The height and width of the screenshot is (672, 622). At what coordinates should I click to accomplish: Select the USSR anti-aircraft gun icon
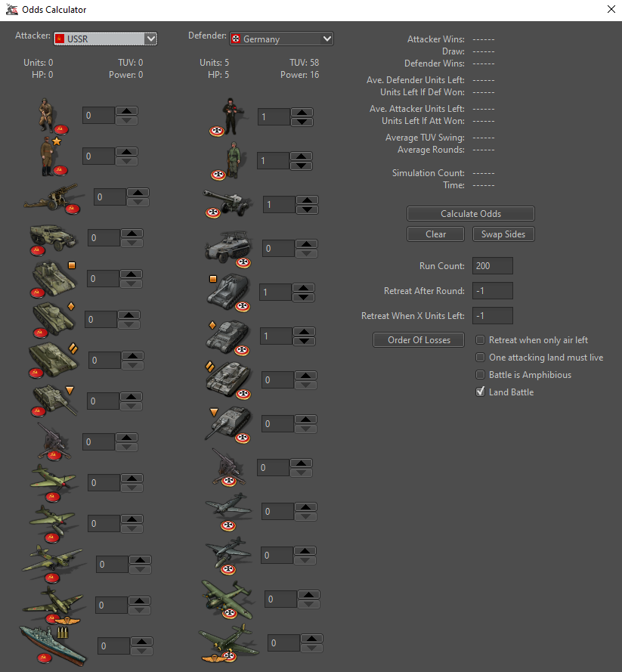[x=54, y=442]
